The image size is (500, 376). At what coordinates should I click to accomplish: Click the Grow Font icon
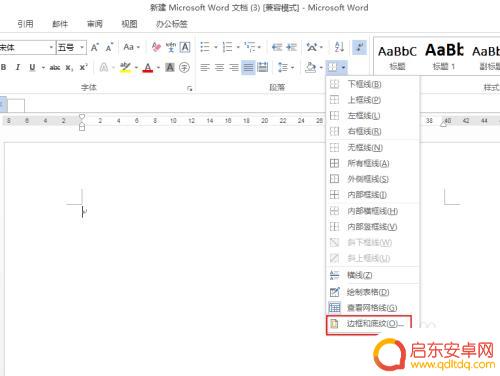click(95, 47)
